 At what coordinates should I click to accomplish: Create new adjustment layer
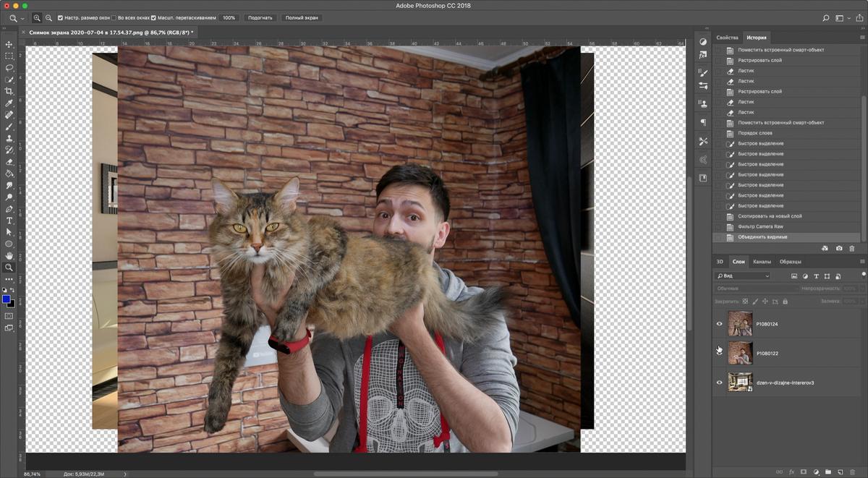click(815, 471)
